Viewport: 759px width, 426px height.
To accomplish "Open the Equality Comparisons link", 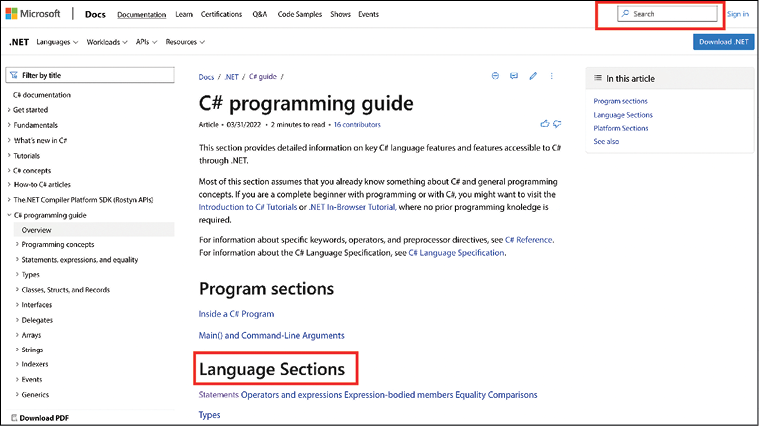I will (x=496, y=395).
